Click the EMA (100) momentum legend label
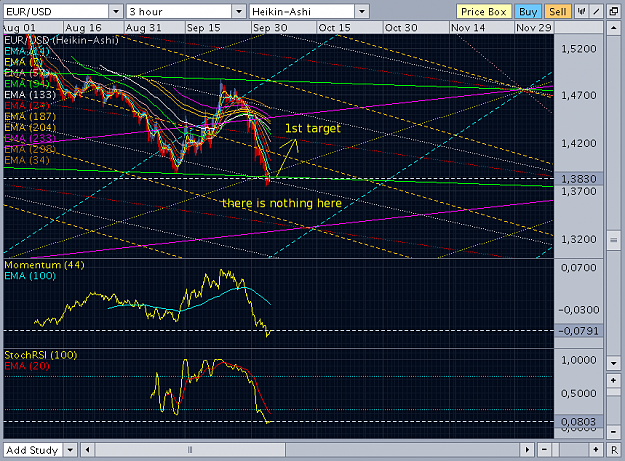 coord(30,276)
